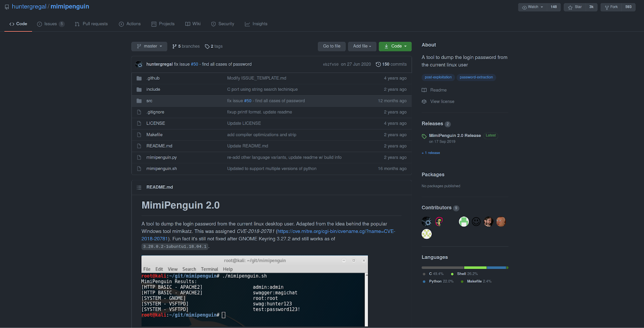Toggle Watch on this repository
Screen dimensions: 644x328
point(533,7)
